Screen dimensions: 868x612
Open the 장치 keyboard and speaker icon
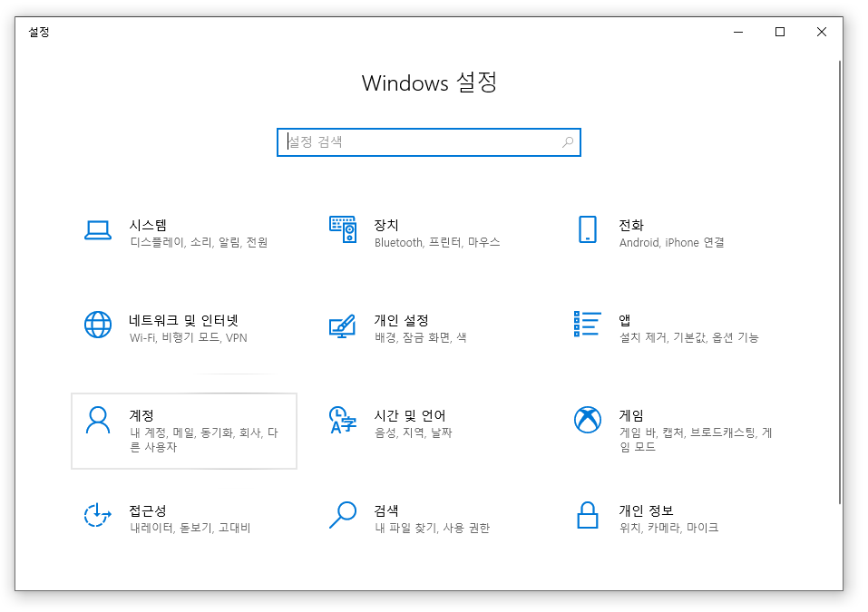point(343,229)
